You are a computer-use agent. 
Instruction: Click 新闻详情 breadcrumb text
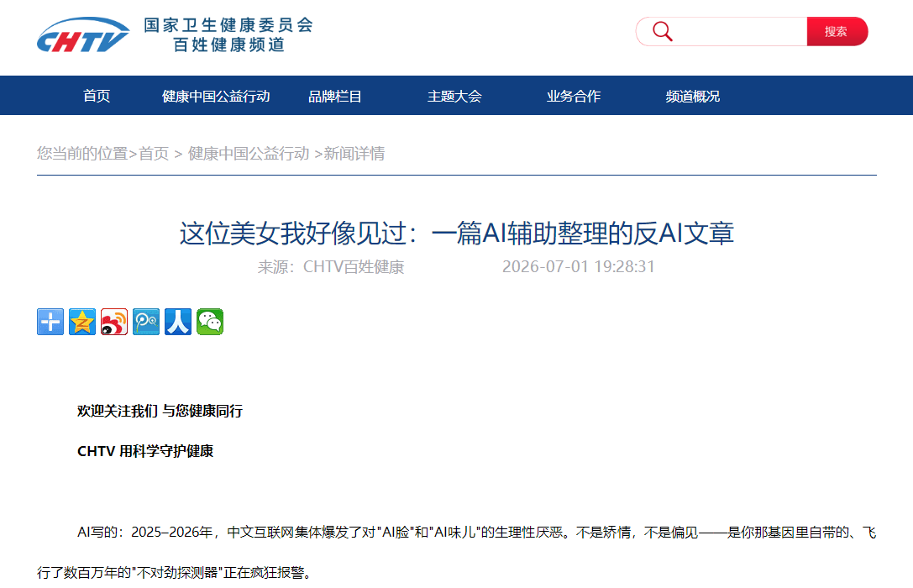tap(354, 154)
